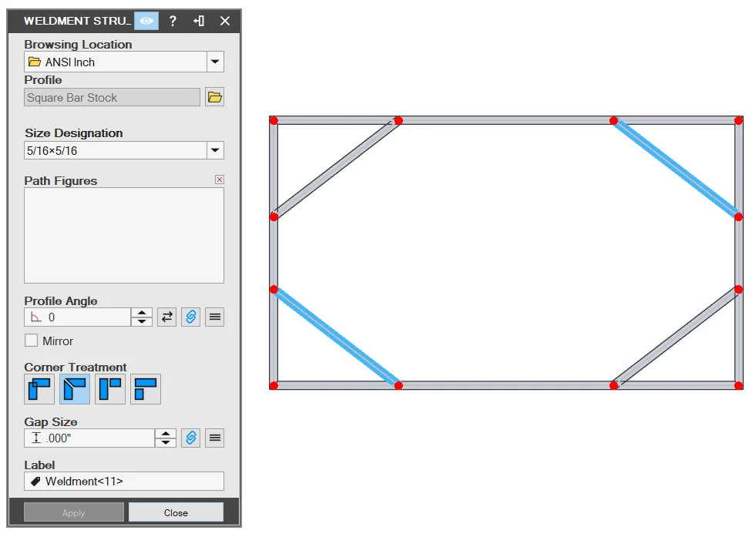This screenshot has height=537, width=756.
Task: Click the red point at frame's bottom-right corner
Action: coord(738,386)
